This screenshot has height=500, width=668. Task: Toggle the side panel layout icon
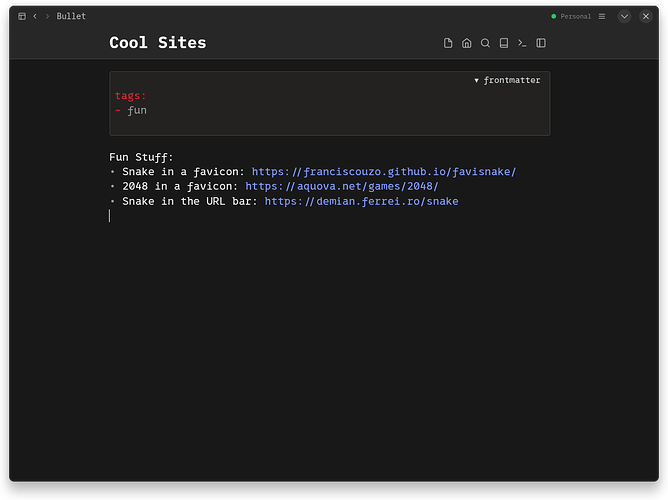541,43
